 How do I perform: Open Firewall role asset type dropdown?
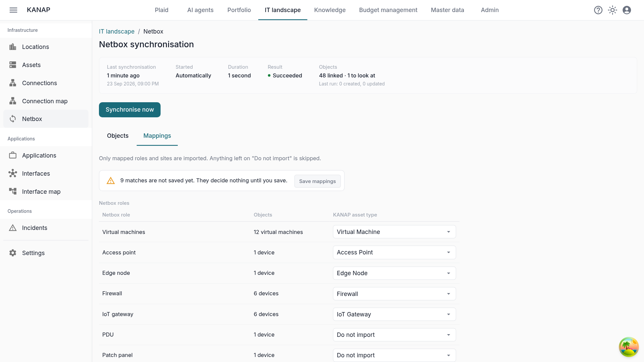pyautogui.click(x=394, y=294)
